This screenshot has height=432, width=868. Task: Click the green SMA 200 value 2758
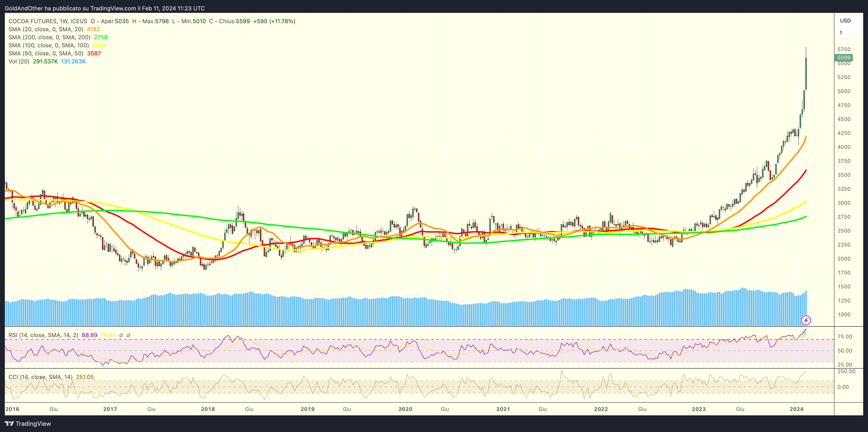[101, 37]
